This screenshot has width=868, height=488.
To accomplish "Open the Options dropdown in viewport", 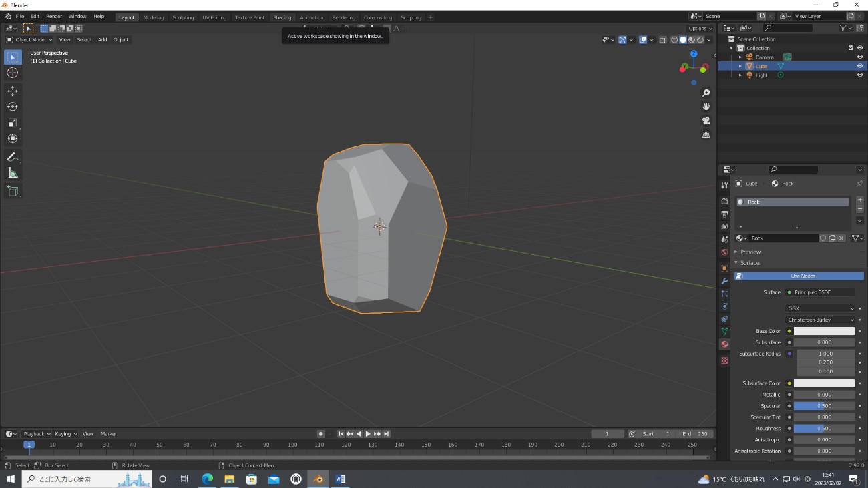I will pos(700,29).
